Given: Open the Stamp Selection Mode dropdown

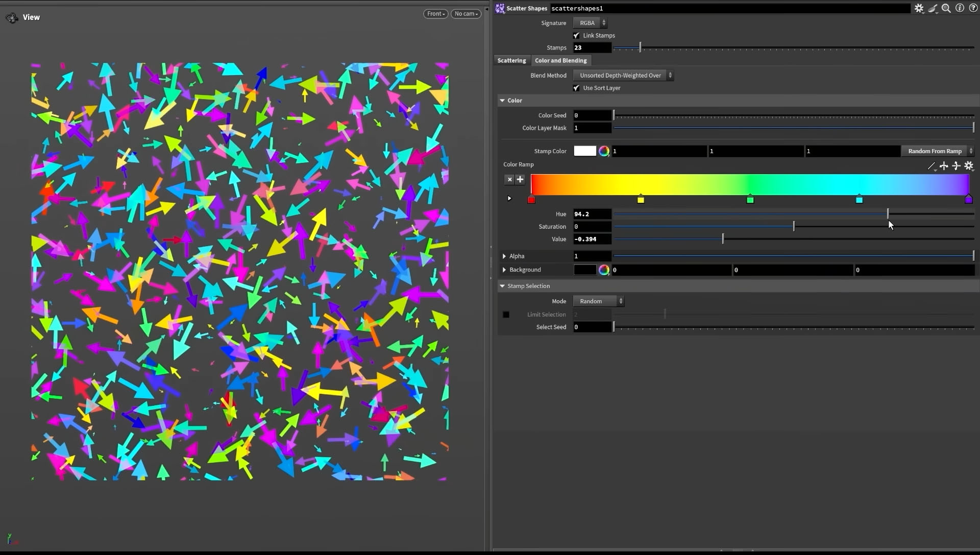Looking at the screenshot, I should pos(599,301).
